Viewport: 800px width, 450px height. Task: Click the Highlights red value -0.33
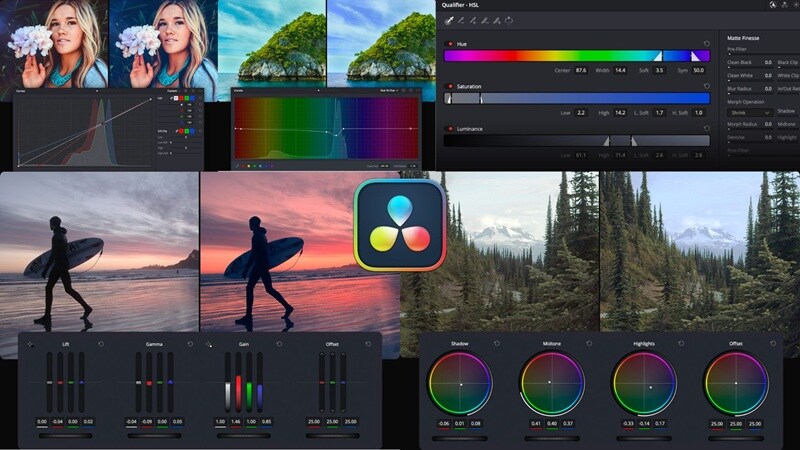(628, 423)
